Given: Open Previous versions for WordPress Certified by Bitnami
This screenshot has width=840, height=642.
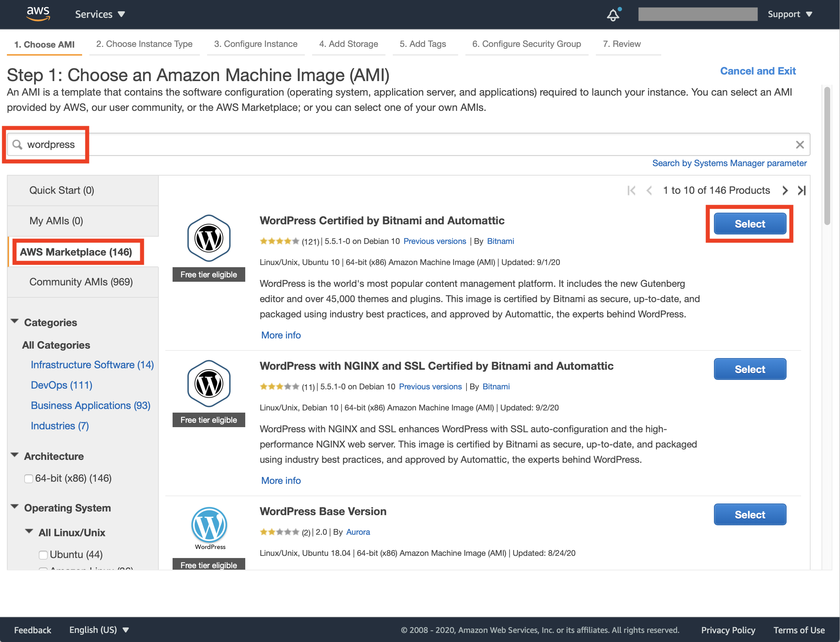Looking at the screenshot, I should [435, 241].
